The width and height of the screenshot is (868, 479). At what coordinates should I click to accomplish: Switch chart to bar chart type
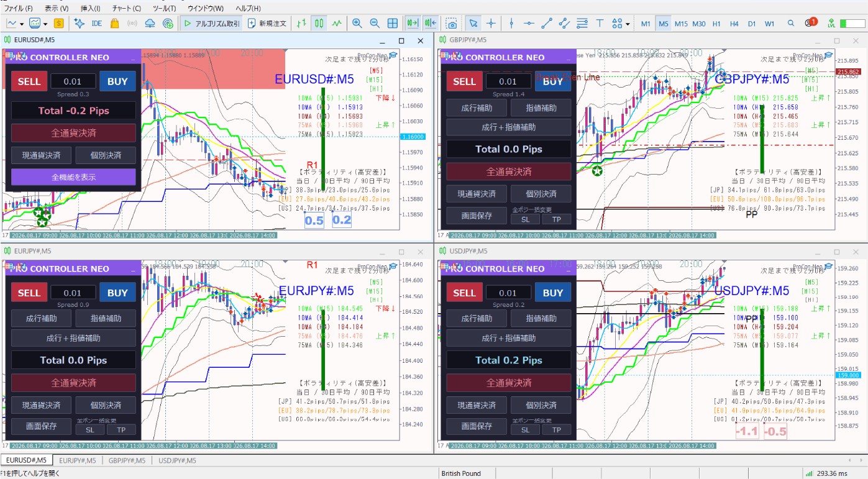click(301, 23)
